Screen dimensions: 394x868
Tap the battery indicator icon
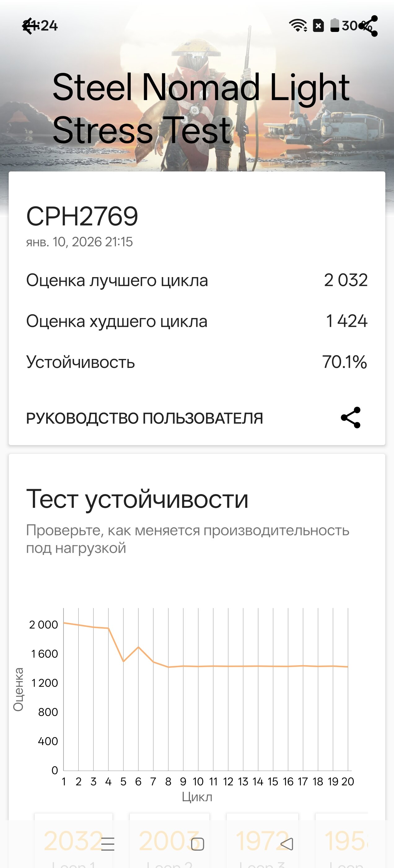[335, 26]
